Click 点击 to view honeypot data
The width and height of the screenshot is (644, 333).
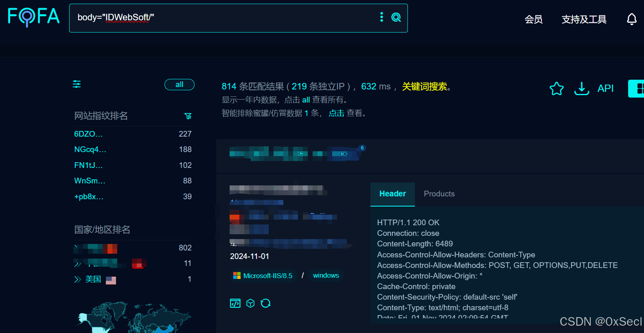coord(337,113)
